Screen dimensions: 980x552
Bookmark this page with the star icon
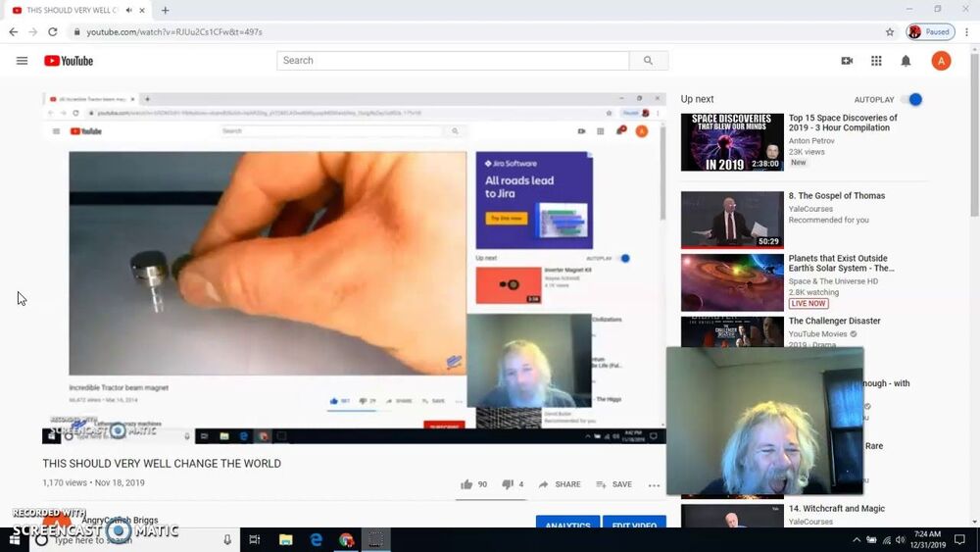(890, 31)
